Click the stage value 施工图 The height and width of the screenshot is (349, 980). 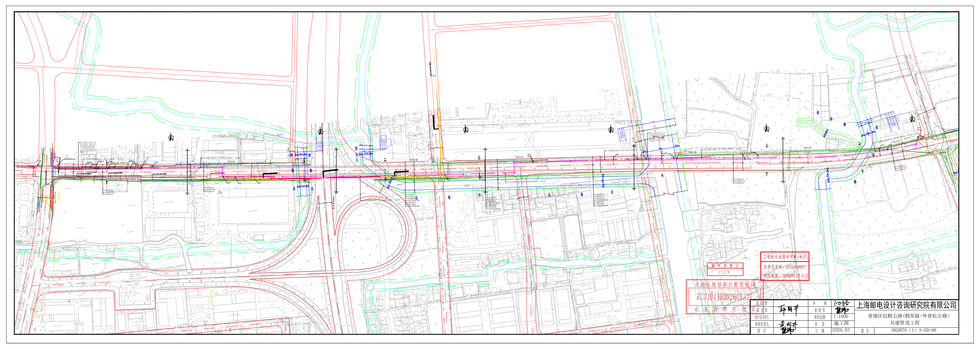841,323
